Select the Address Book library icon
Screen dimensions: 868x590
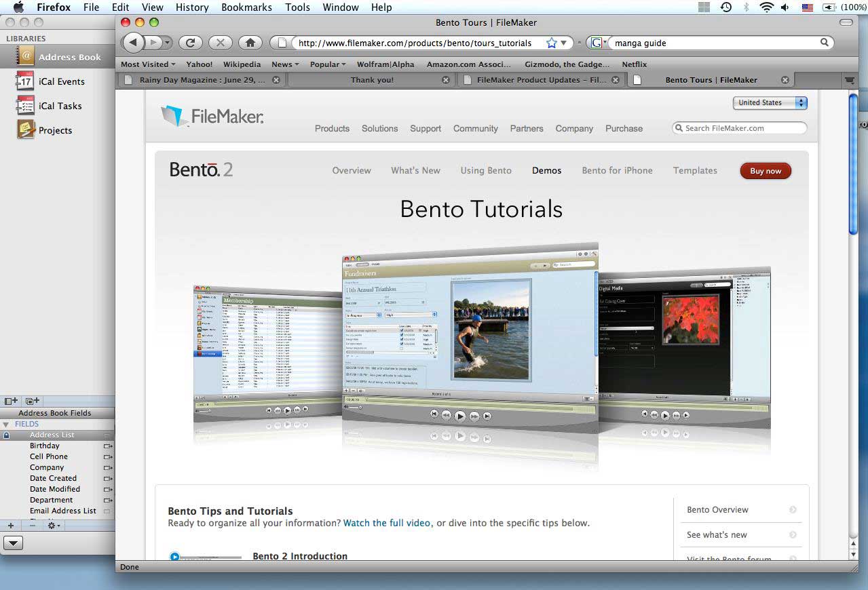(x=25, y=57)
